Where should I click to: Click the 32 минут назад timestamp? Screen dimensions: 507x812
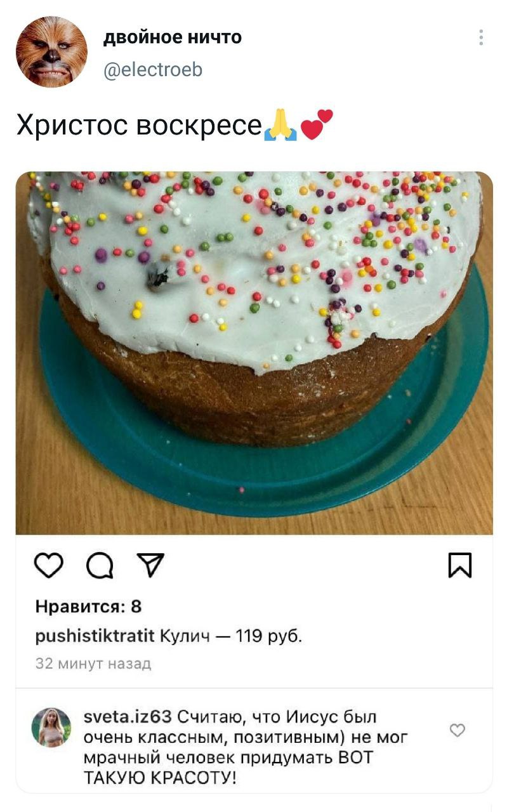click(93, 664)
